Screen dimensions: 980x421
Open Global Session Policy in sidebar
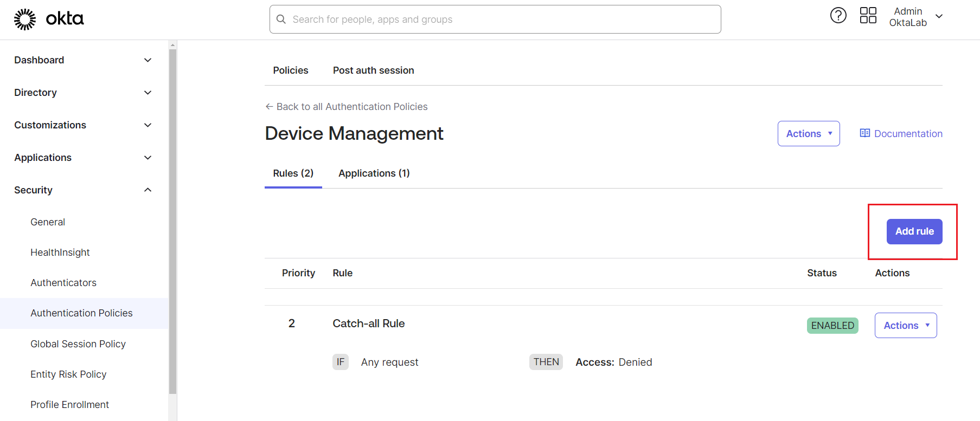pyautogui.click(x=78, y=344)
